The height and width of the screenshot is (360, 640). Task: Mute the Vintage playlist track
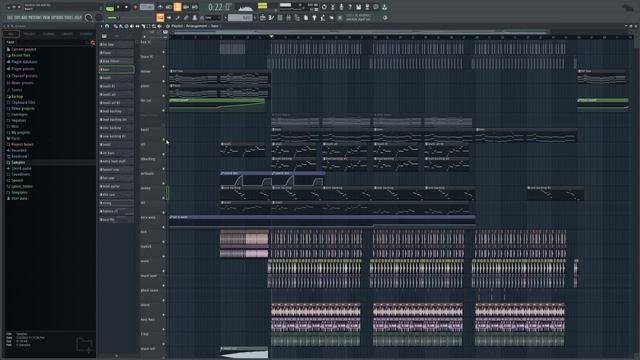[164, 81]
